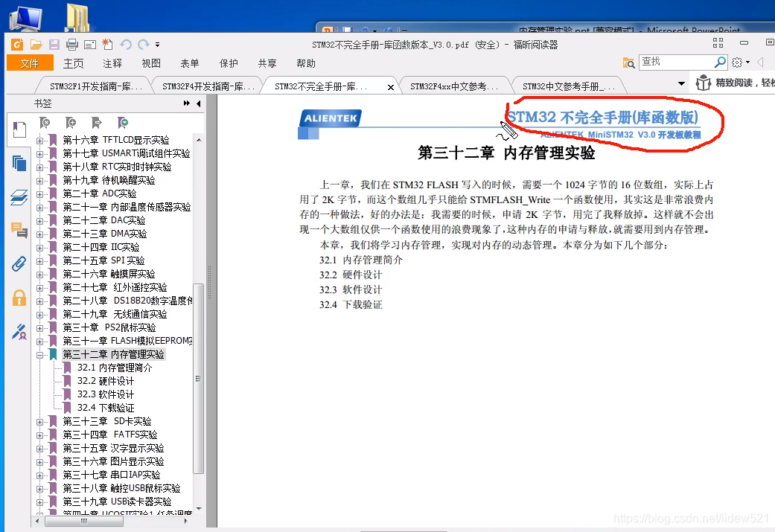
Task: Click the scan toolbar icon
Action: (x=90, y=45)
